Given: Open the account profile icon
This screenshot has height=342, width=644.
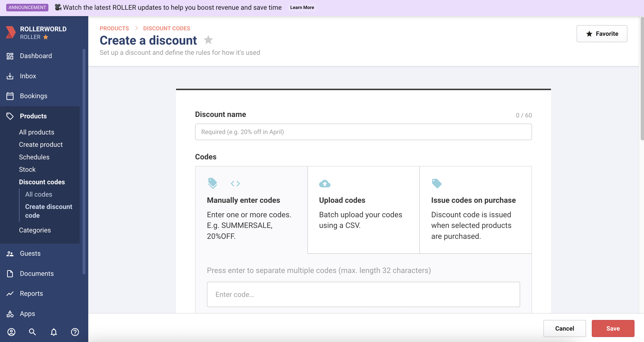Looking at the screenshot, I should pyautogui.click(x=11, y=332).
